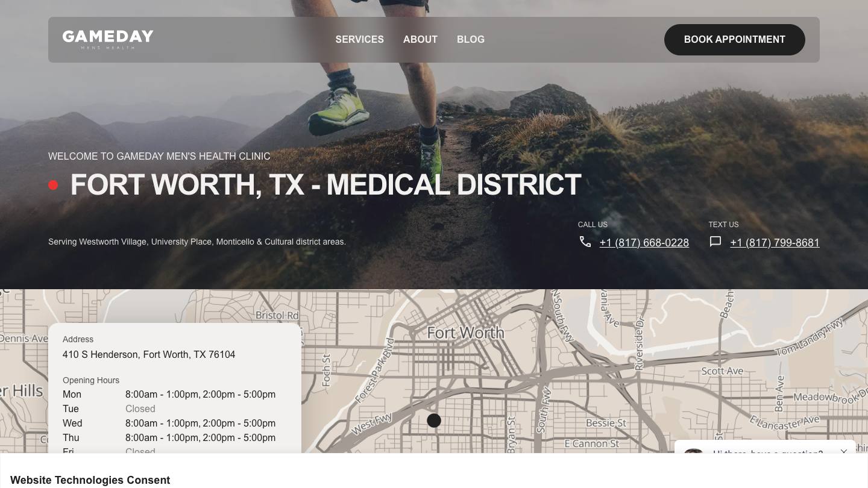Click the Gameday Men's Health logo
Viewport: 868px width, 488px height.
108,39
